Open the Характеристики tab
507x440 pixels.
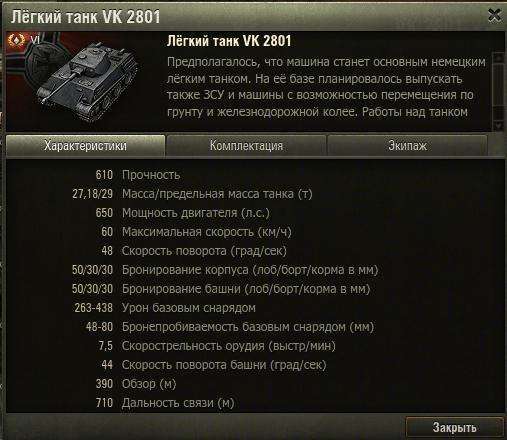point(85,146)
